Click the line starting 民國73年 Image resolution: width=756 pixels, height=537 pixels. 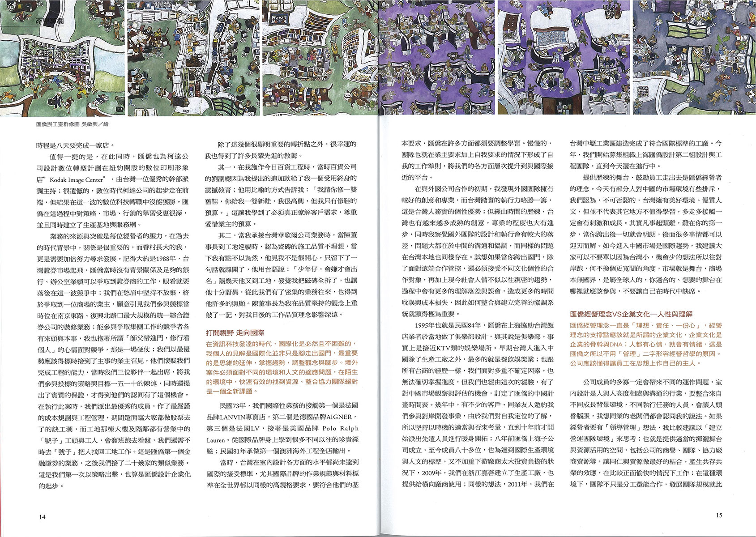289,406
